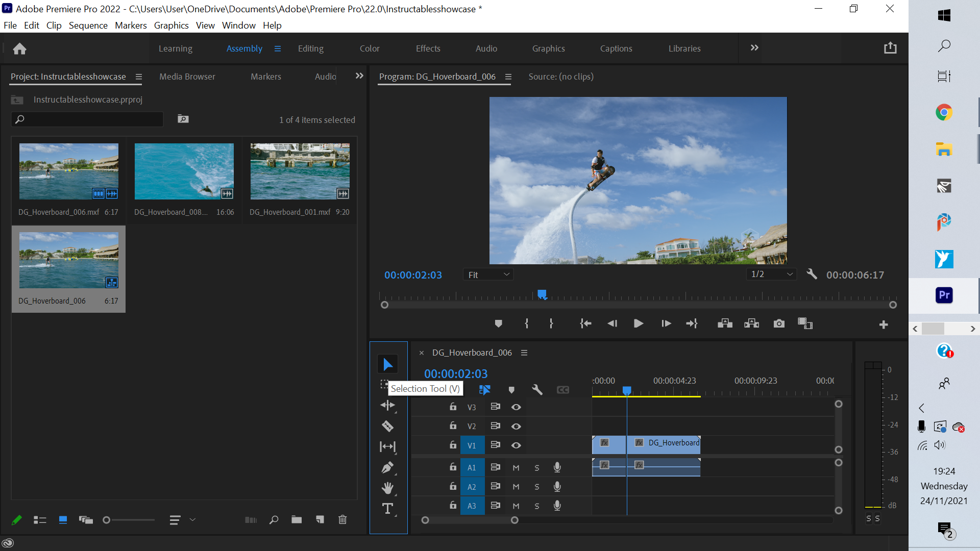Select the Pen tool
This screenshot has height=551, width=980.
(387, 467)
